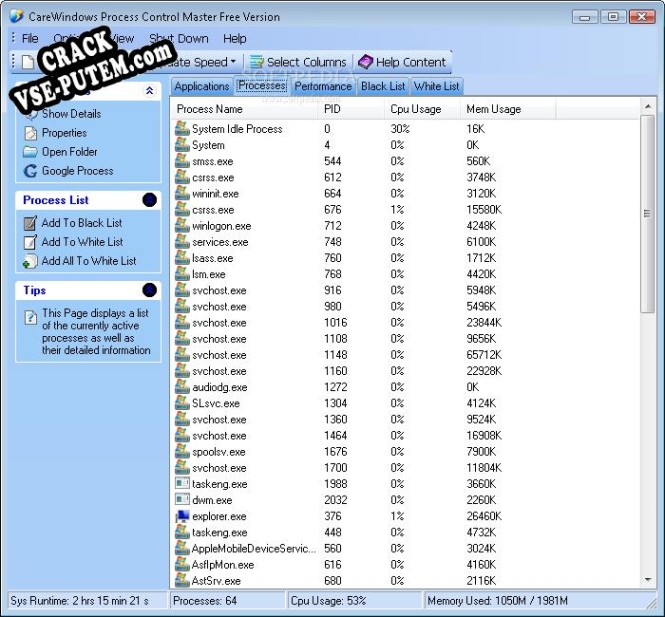The height and width of the screenshot is (617, 665).
Task: Click the Cpu Usage: 53% status entry
Action: (355, 600)
